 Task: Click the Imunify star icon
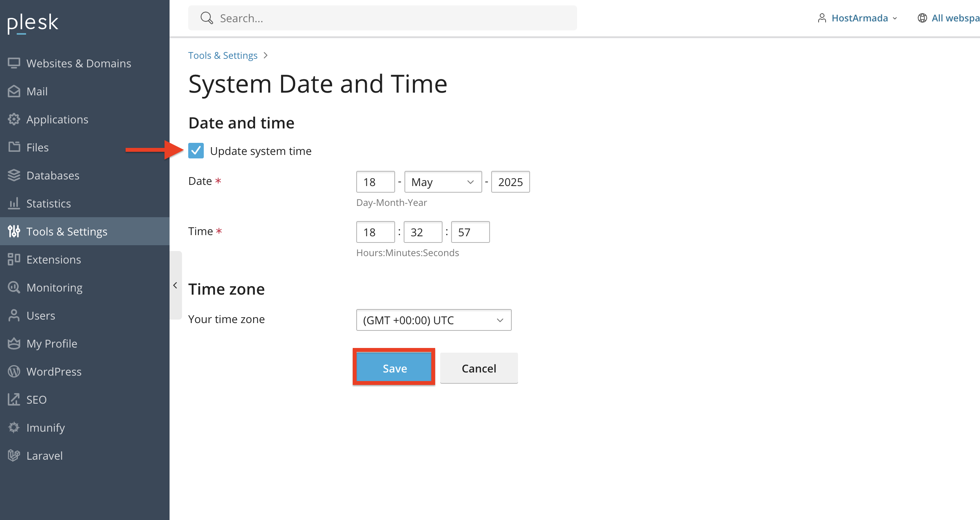click(x=14, y=427)
